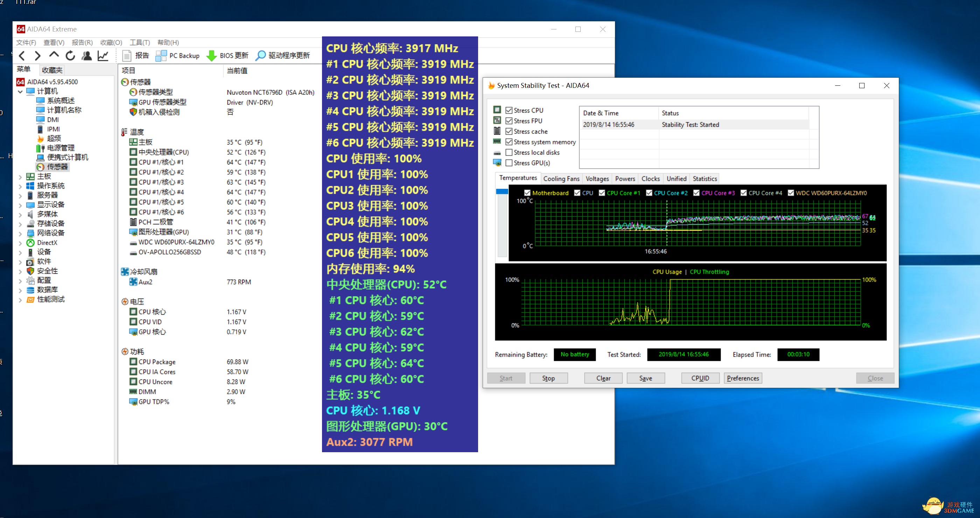Image resolution: width=980 pixels, height=518 pixels.
Task: Click Stress FPU percent icon
Action: pos(497,120)
